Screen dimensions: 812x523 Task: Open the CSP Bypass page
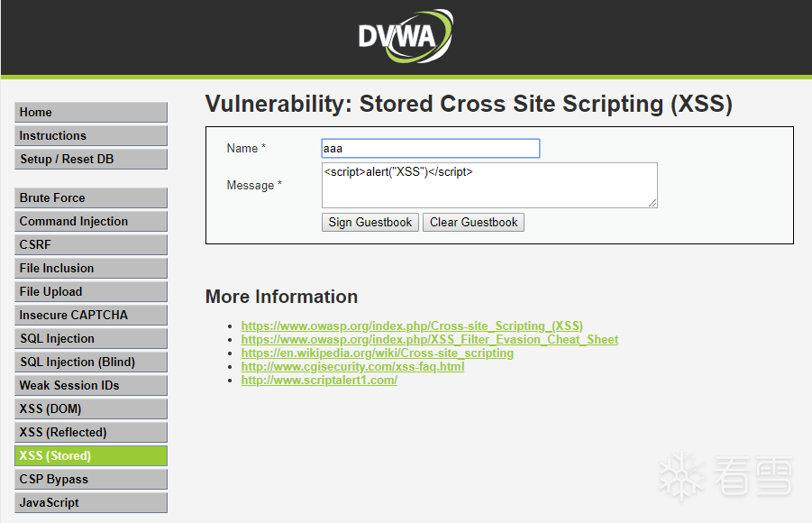pos(91,479)
